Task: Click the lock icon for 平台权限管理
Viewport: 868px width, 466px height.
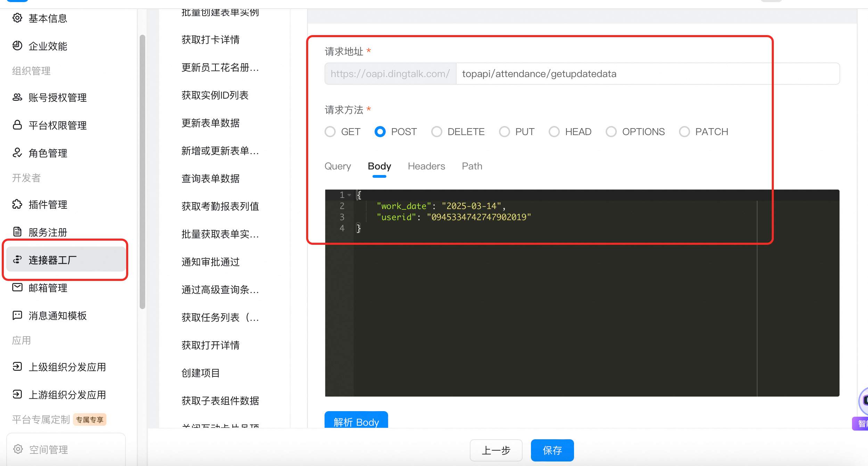Action: tap(17, 125)
